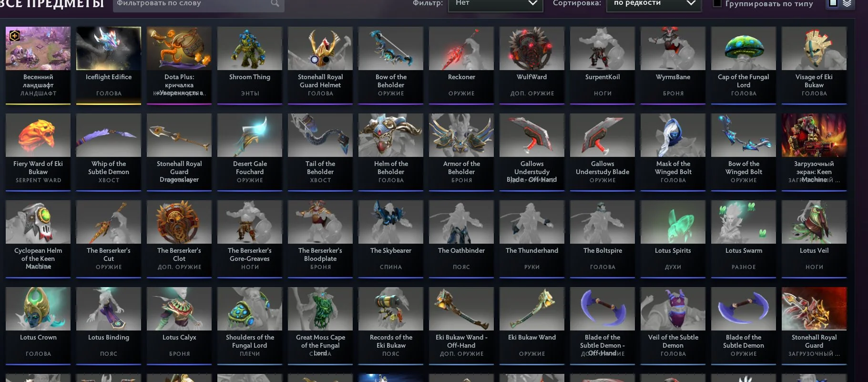The image size is (868, 382).
Task: Click the Records of the Eki Bukaw label
Action: point(391,341)
